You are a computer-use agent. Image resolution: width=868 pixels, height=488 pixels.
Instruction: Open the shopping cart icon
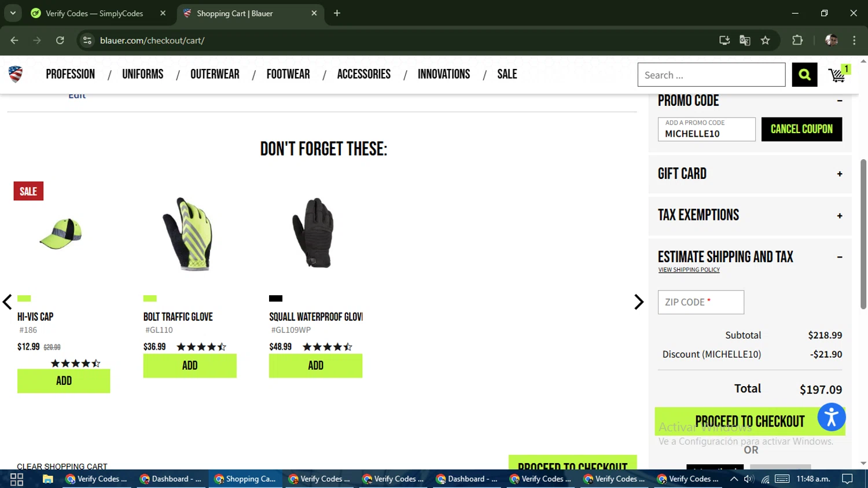pos(838,74)
